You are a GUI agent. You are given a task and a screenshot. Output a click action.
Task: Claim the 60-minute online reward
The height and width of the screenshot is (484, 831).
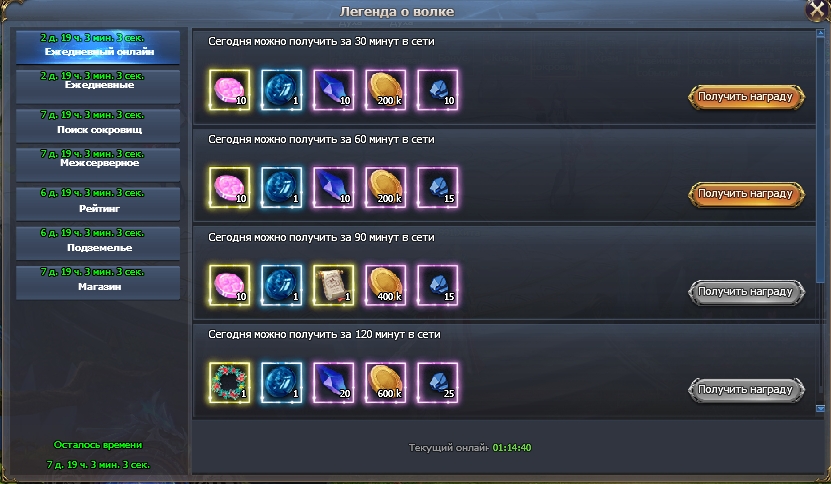click(x=746, y=194)
